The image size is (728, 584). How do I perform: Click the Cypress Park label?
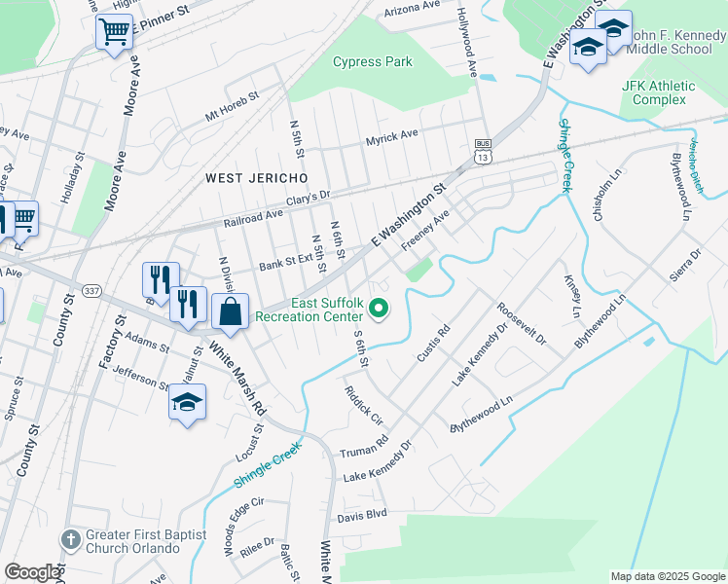[x=373, y=61]
